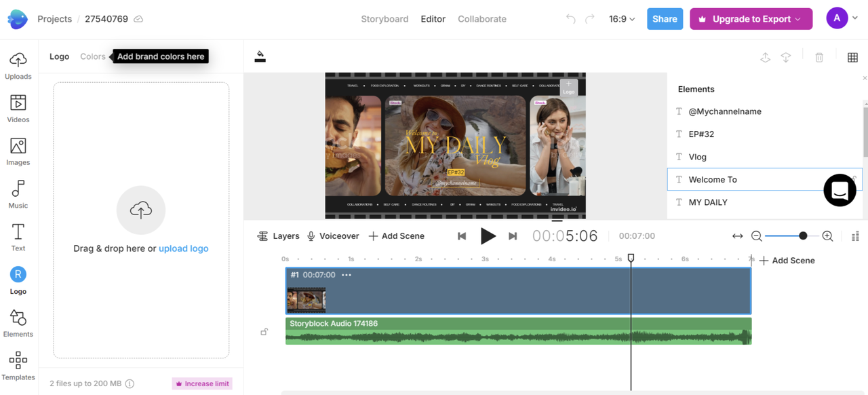Open the Elements panel in sidebar
Screen dimensions: 868x395
click(x=18, y=324)
